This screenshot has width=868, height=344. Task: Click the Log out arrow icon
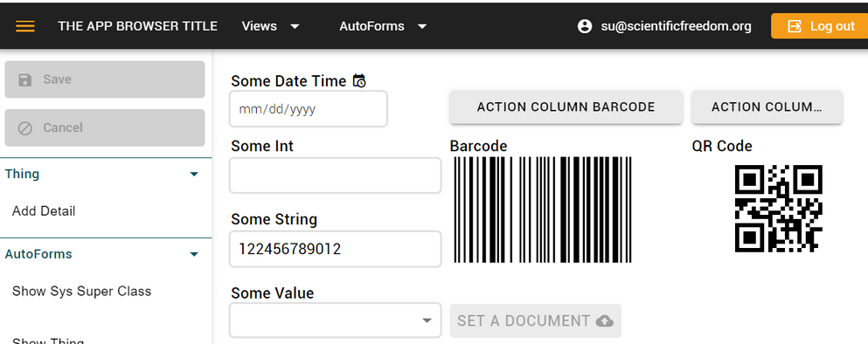tap(795, 26)
